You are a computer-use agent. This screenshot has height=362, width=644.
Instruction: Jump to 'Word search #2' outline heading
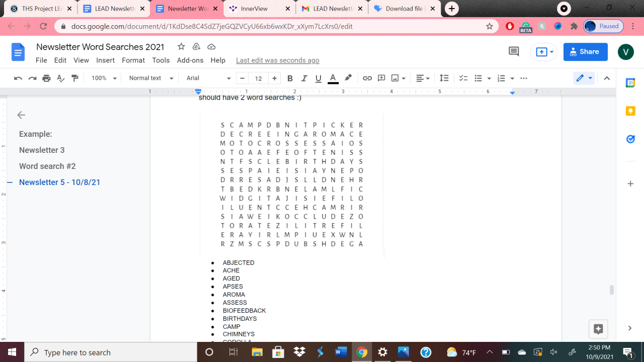pos(47,166)
